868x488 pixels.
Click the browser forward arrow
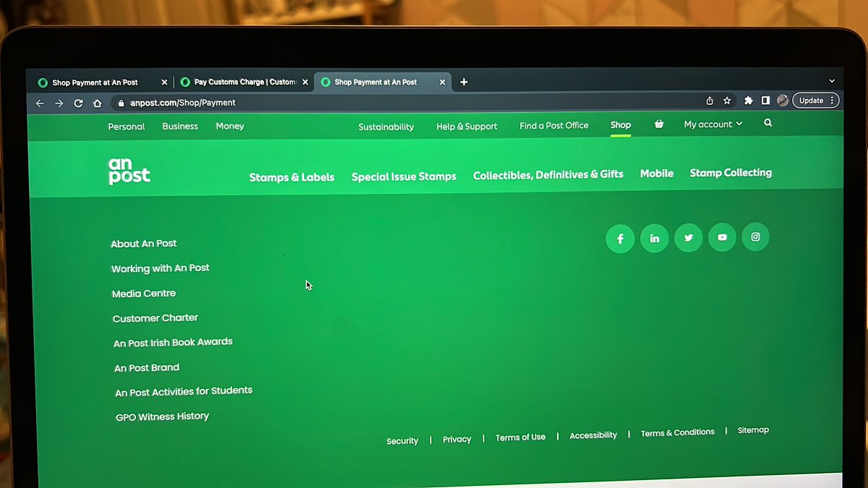[59, 103]
